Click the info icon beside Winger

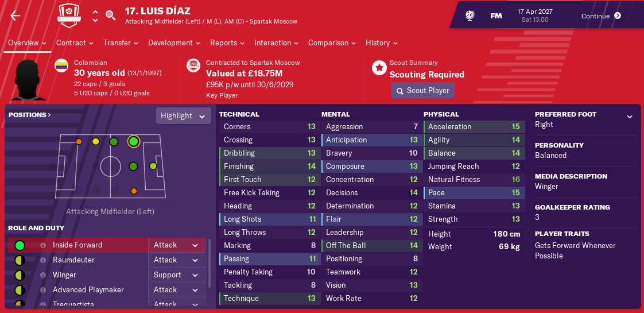click(43, 275)
